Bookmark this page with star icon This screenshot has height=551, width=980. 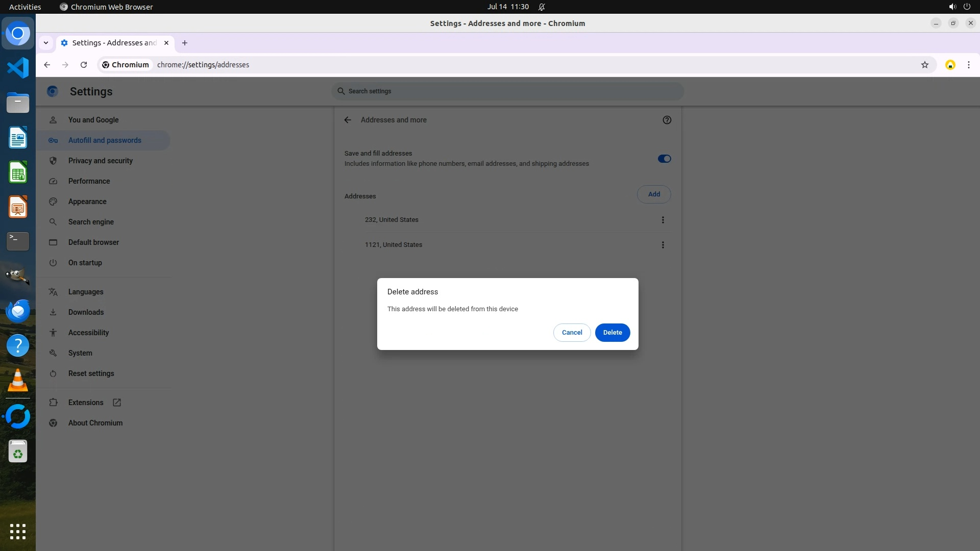(x=924, y=65)
